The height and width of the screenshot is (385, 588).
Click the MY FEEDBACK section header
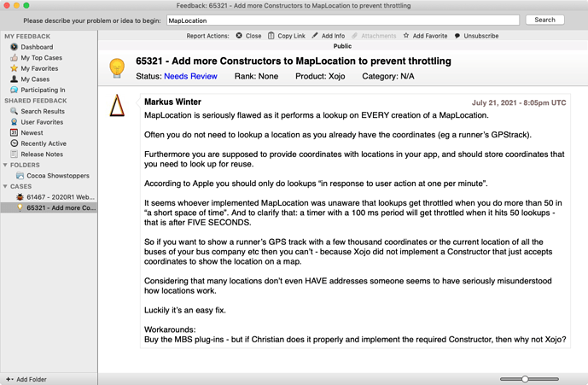(27, 37)
